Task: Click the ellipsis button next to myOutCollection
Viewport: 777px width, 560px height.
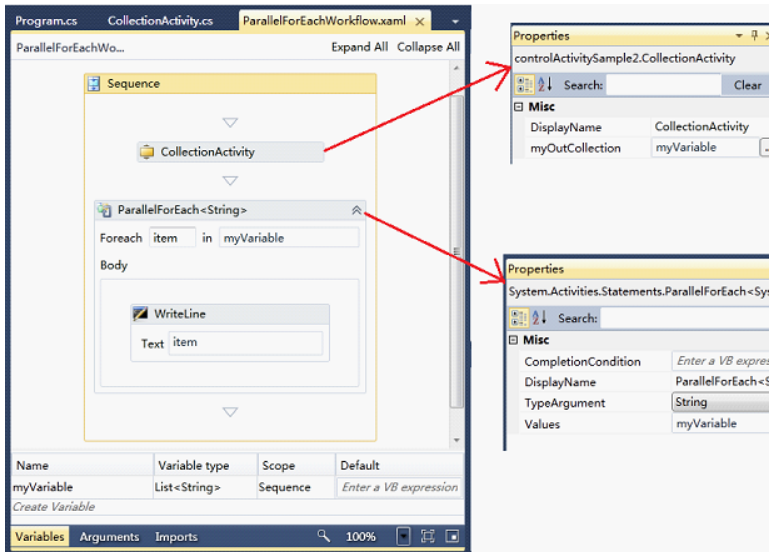Action: [x=765, y=148]
